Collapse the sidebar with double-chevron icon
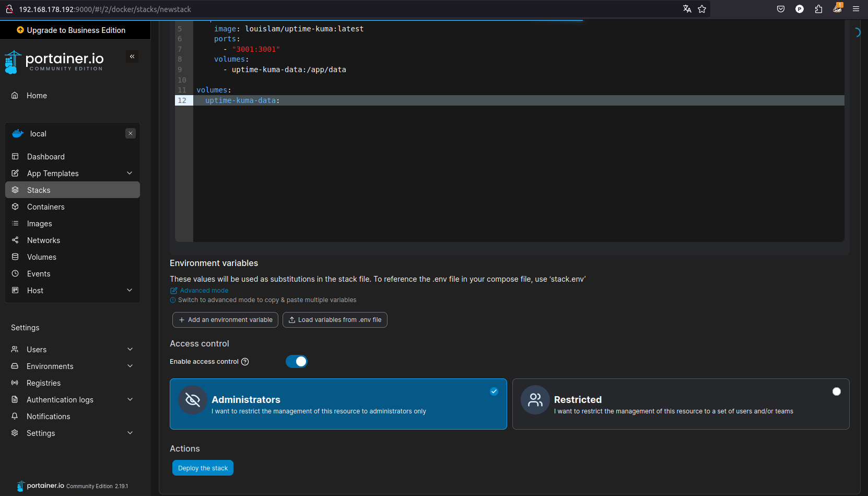The height and width of the screenshot is (496, 868). tap(132, 56)
